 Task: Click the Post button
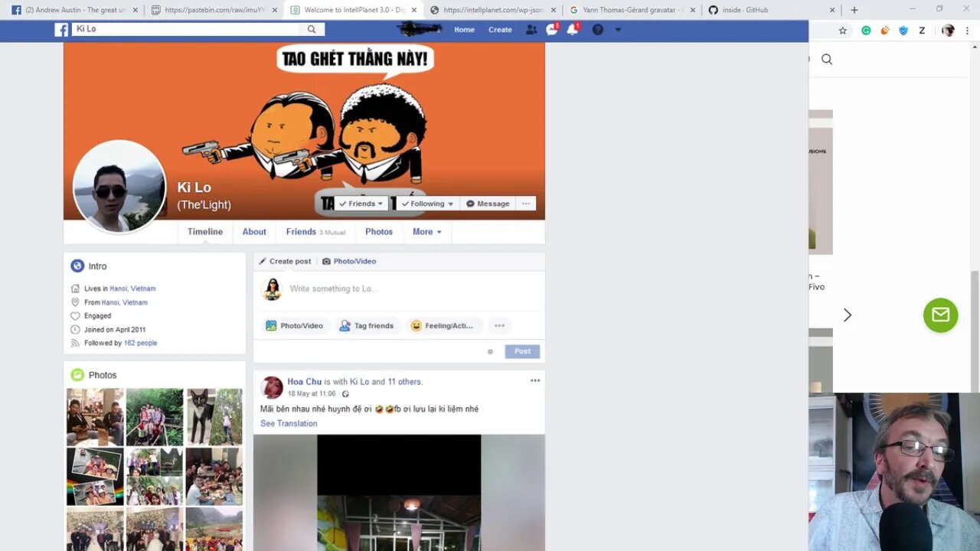[522, 351]
